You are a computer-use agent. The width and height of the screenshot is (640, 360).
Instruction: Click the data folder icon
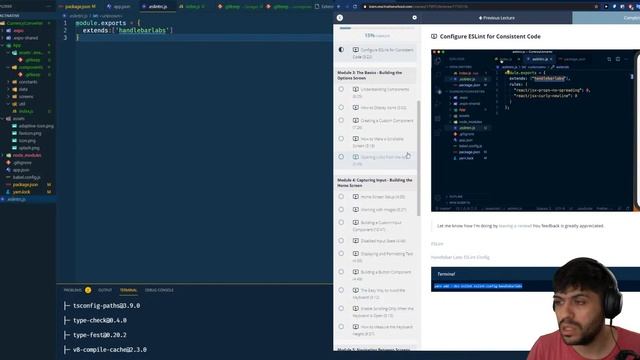point(15,89)
